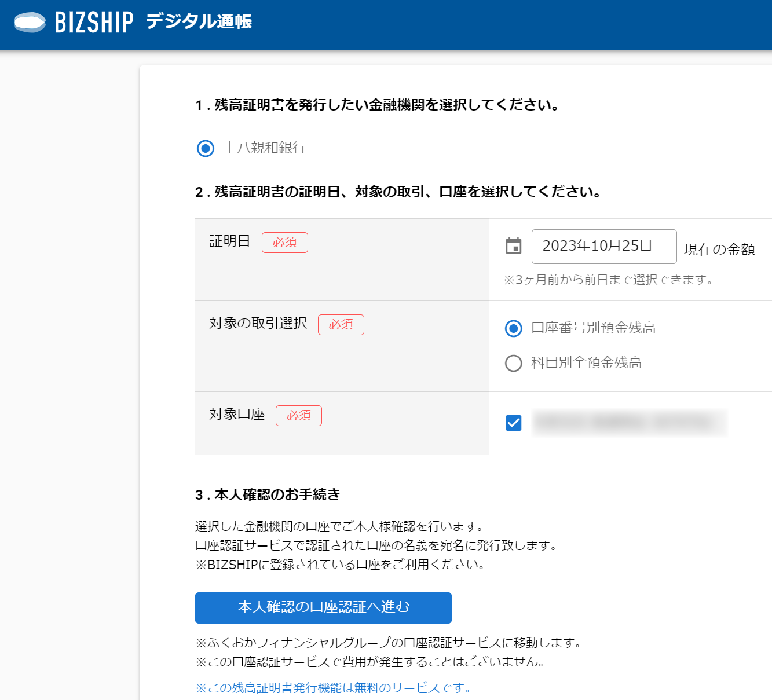Click the 現在の金額 label
The width and height of the screenshot is (772, 700).
pyautogui.click(x=720, y=250)
